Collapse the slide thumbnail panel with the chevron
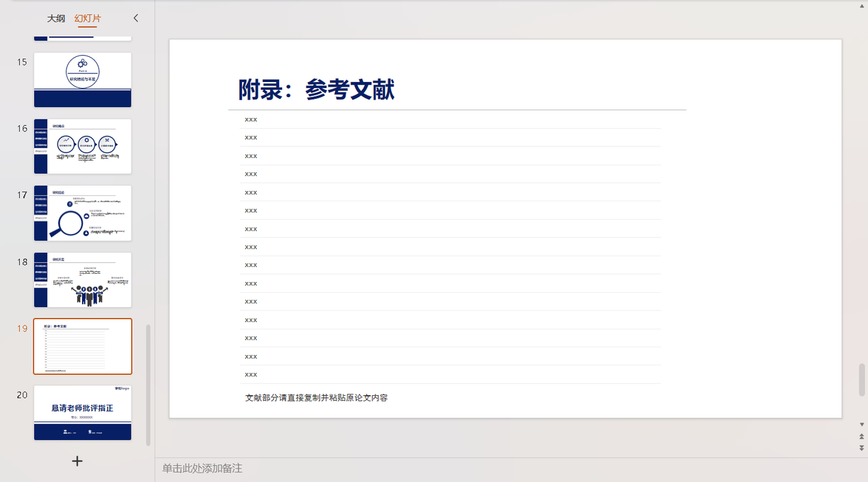Image resolution: width=868 pixels, height=482 pixels. (136, 18)
